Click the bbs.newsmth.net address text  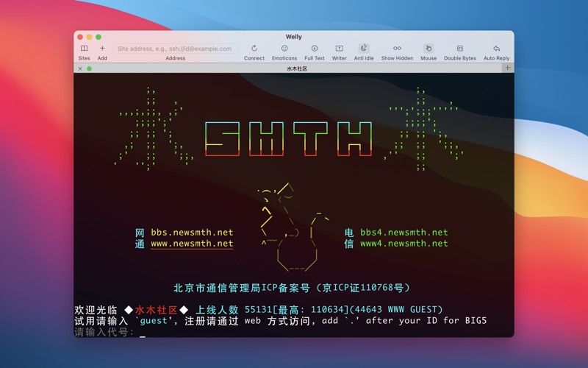192,233
